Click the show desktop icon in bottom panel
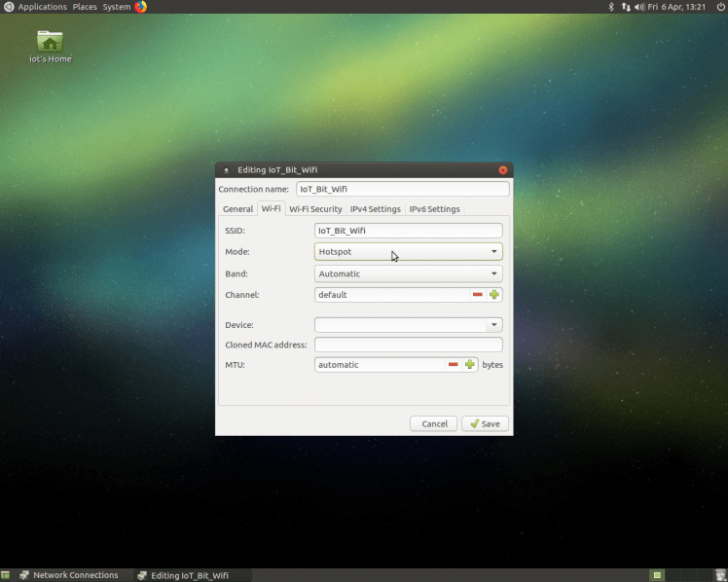Screen dimensions: 728x582 [x=7, y=575]
